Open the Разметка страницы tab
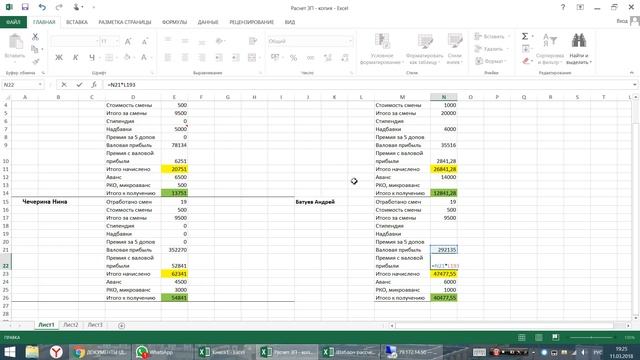The height and width of the screenshot is (360, 640). coord(124,22)
